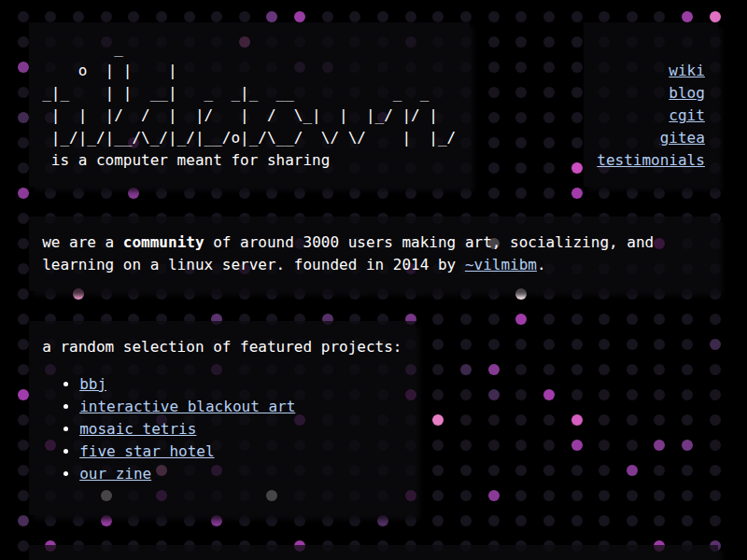
Task: Read our zine link
Action: (x=115, y=474)
